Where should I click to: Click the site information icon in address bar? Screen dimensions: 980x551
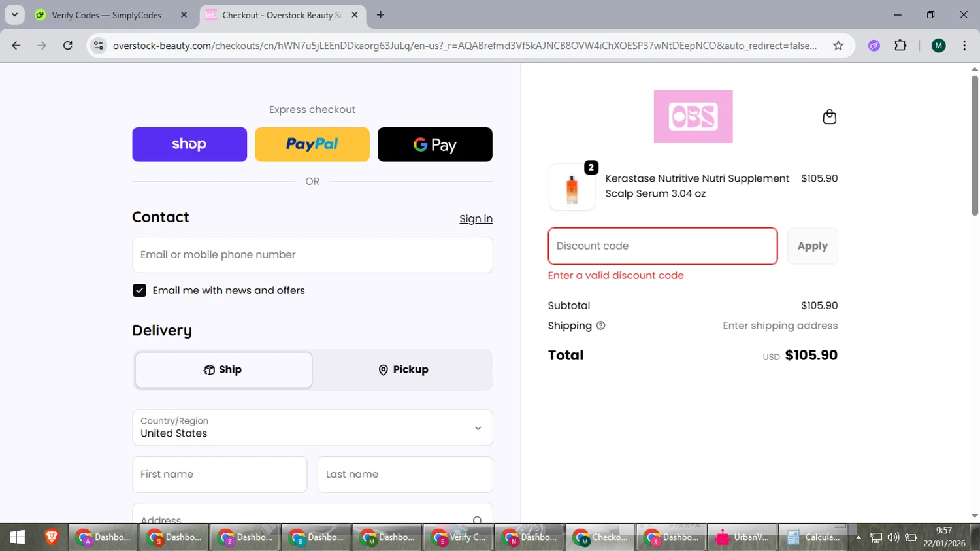pos(99,46)
